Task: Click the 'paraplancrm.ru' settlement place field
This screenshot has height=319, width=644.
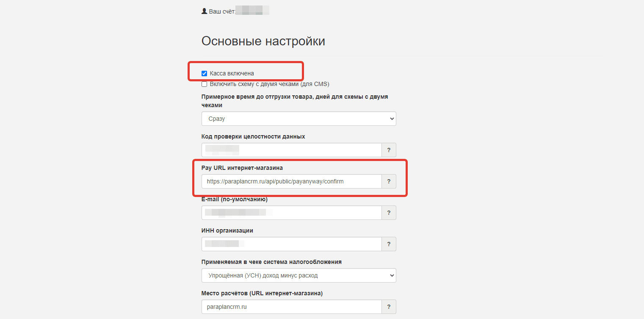Action: (292, 307)
